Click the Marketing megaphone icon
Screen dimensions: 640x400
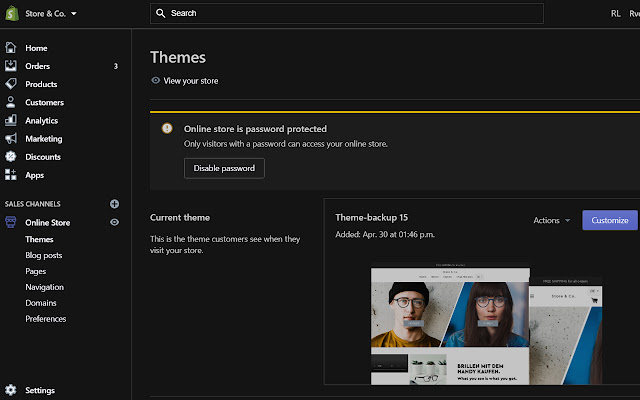click(11, 138)
